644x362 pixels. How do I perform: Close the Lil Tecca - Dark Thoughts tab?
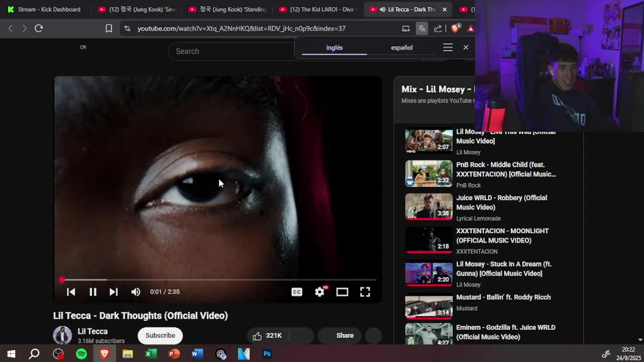coord(444,9)
